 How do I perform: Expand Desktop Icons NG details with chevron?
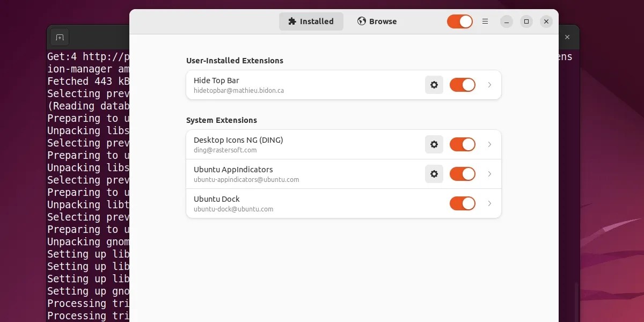tap(489, 144)
